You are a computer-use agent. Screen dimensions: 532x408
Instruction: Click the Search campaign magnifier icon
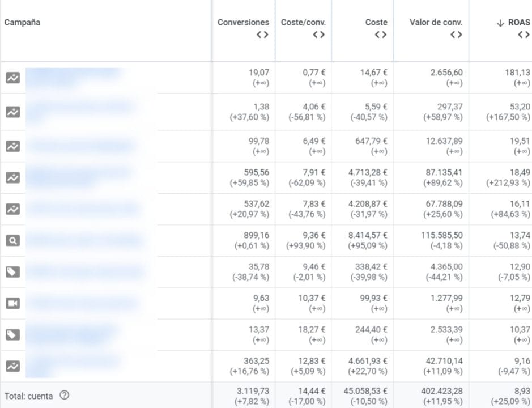[x=12, y=240]
